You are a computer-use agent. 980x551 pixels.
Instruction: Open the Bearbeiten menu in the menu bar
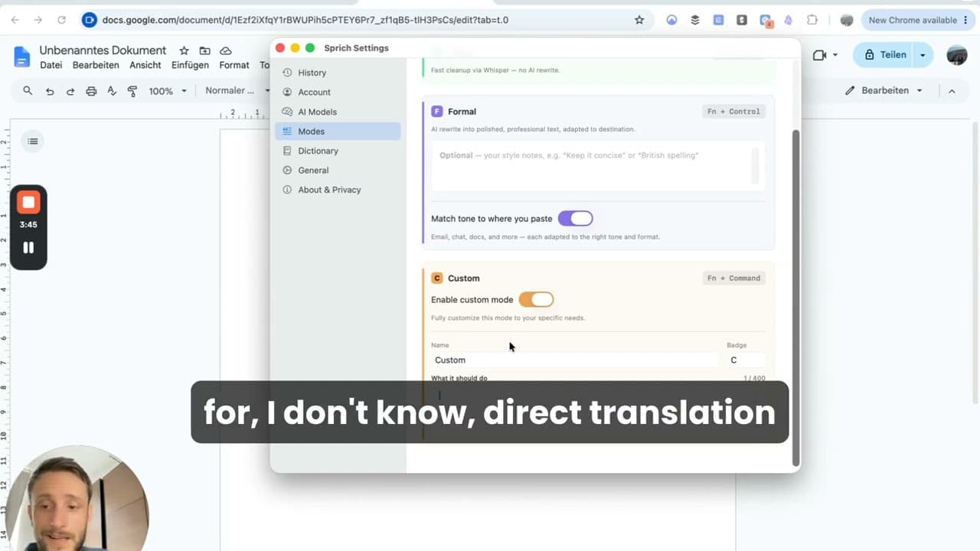pos(96,65)
